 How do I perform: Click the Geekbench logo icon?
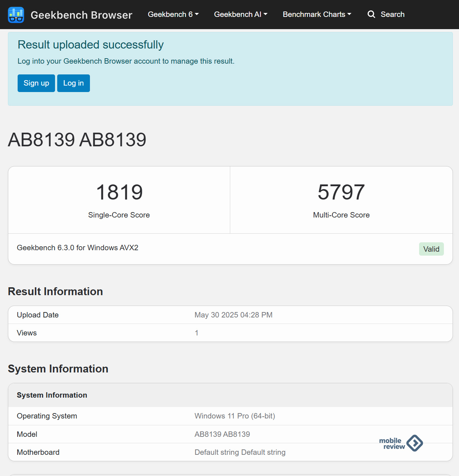(x=16, y=15)
